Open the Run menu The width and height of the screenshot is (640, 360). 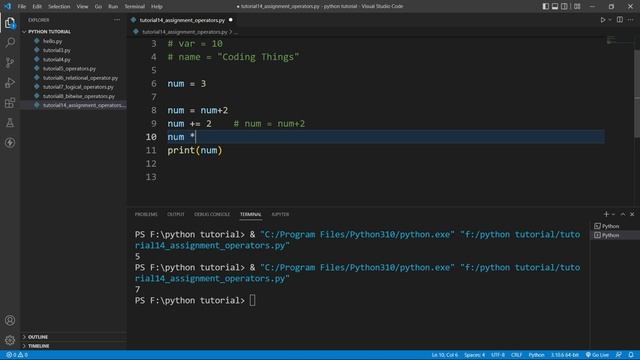click(x=113, y=6)
